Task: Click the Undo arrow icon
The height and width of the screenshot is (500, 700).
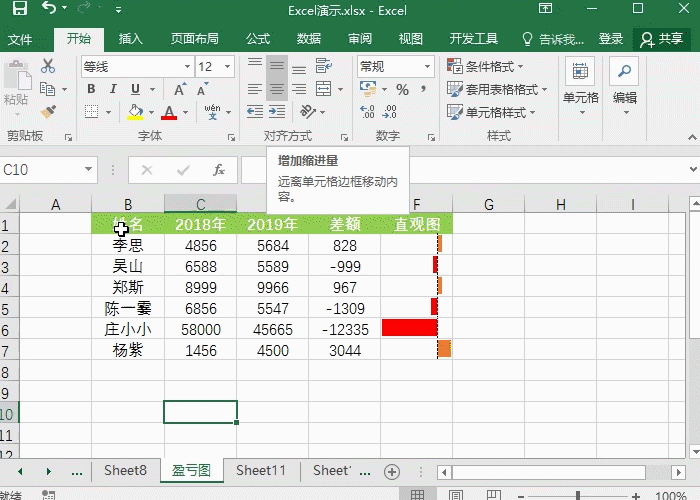Action: click(48, 8)
